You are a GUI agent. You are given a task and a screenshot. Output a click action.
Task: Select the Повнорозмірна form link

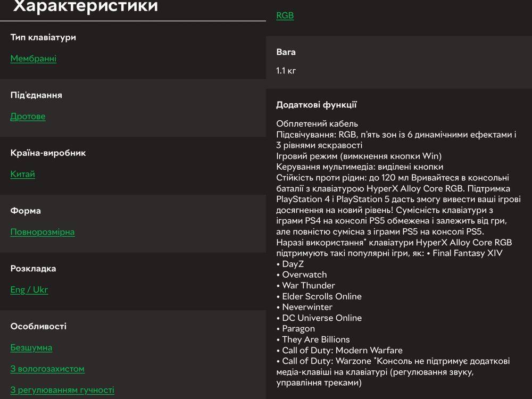pyautogui.click(x=43, y=232)
